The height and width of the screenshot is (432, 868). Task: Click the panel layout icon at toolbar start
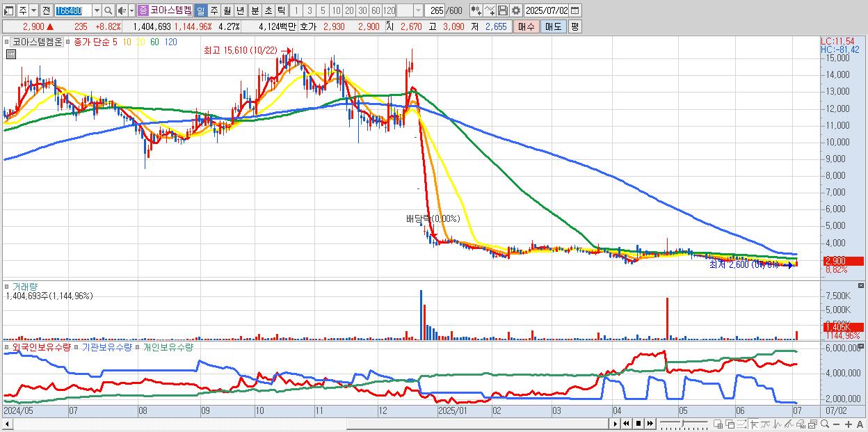[8, 11]
